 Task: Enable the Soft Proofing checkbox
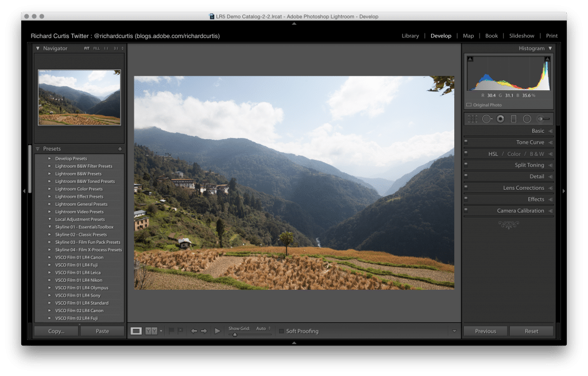[281, 331]
